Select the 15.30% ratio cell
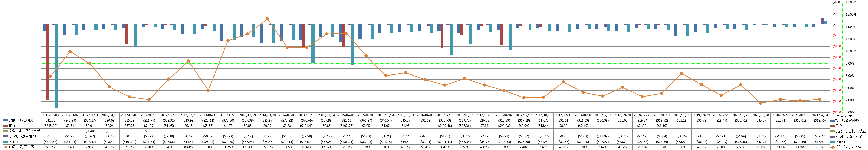The image size is (868, 150). (x=267, y=147)
